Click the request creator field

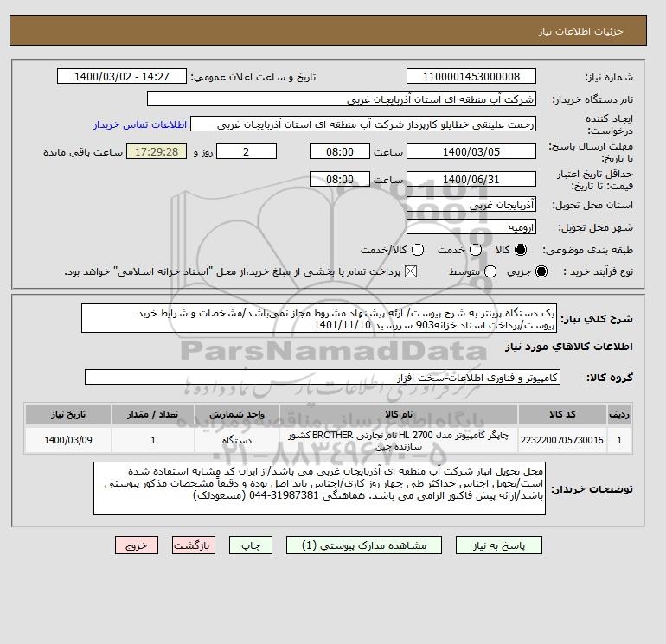[363, 124]
